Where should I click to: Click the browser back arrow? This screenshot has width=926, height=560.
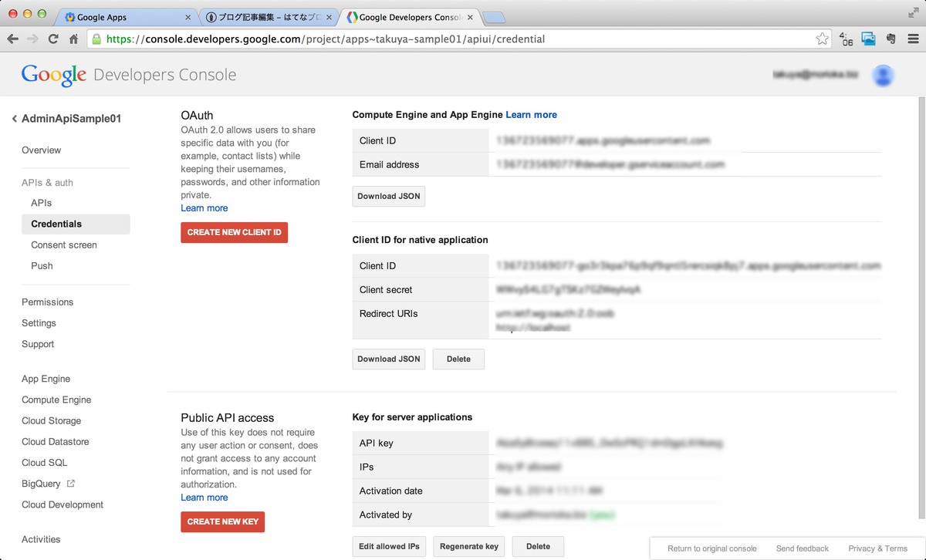tap(13, 39)
